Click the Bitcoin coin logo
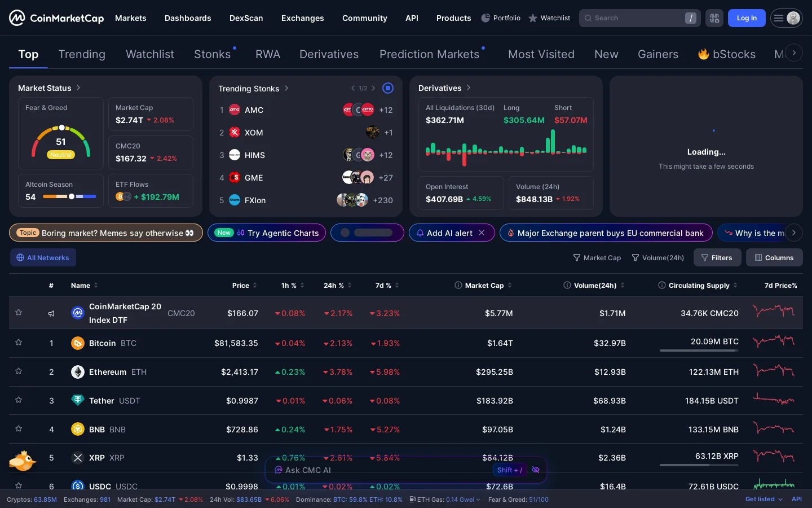 tap(78, 343)
